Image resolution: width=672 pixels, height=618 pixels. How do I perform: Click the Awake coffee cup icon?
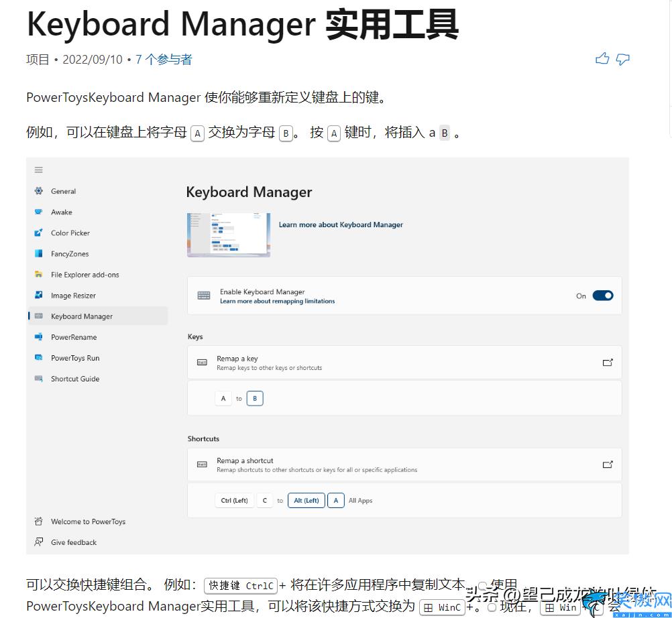click(x=39, y=212)
